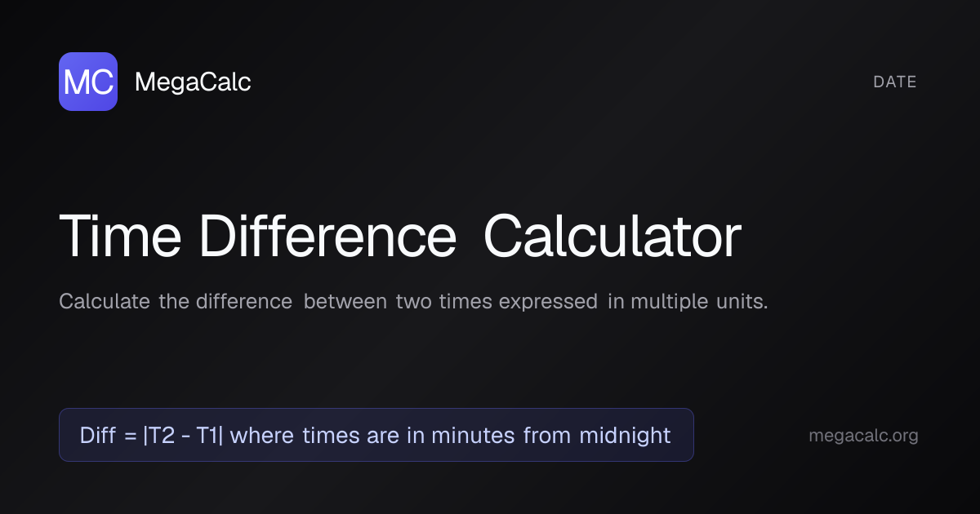
Task: Click the word "Difference" in the heading
Action: coord(327,237)
